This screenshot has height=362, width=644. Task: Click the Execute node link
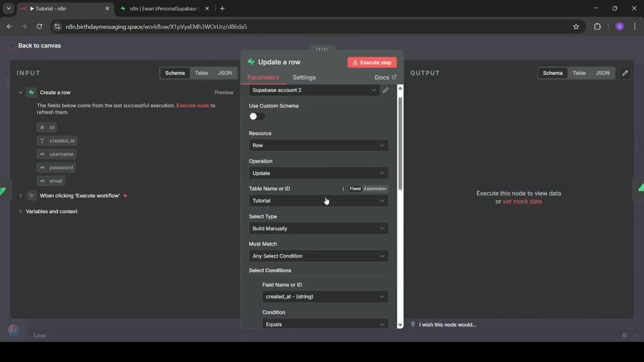[x=193, y=106]
